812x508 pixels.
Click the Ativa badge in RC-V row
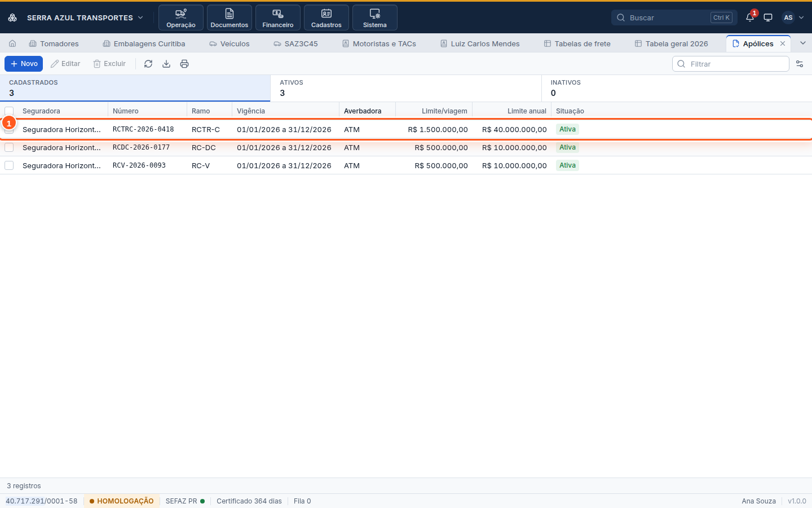[x=567, y=165]
